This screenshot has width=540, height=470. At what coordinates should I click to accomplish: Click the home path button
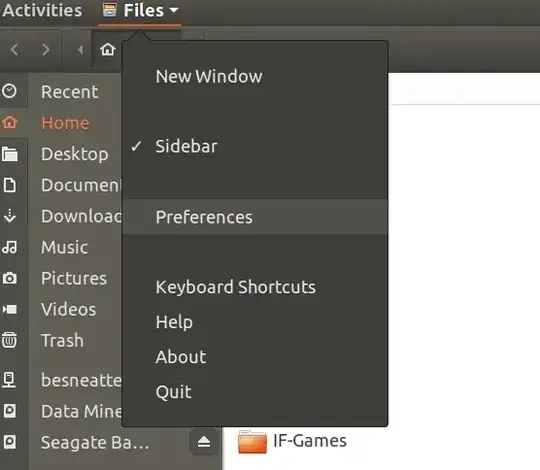pos(107,49)
